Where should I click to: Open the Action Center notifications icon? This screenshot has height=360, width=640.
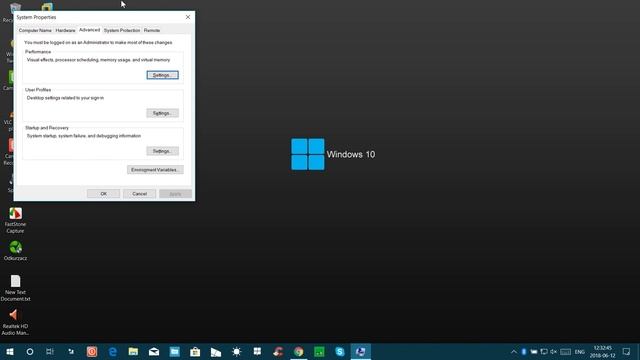[626, 351]
